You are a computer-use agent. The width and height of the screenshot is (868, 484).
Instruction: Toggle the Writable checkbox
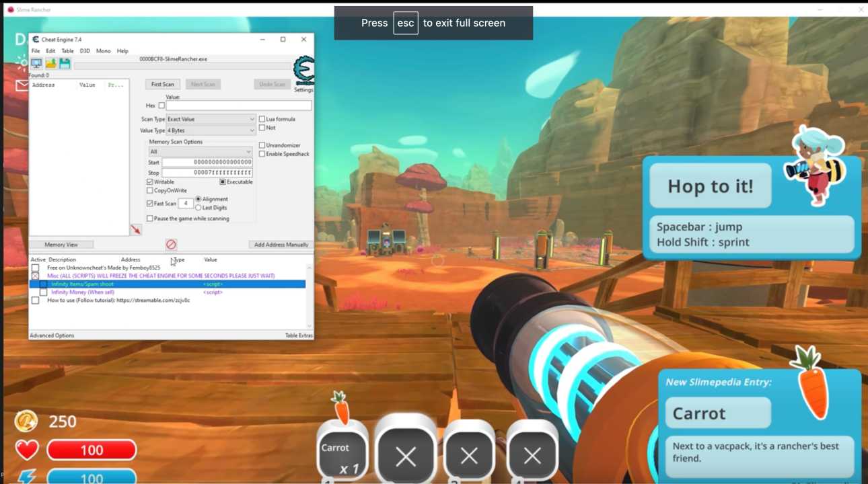[x=150, y=182]
